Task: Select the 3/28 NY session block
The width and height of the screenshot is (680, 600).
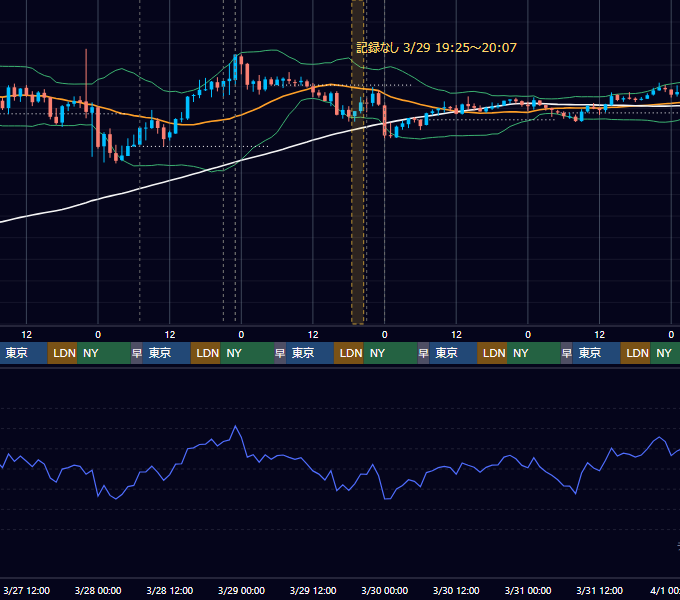Action: point(247,353)
